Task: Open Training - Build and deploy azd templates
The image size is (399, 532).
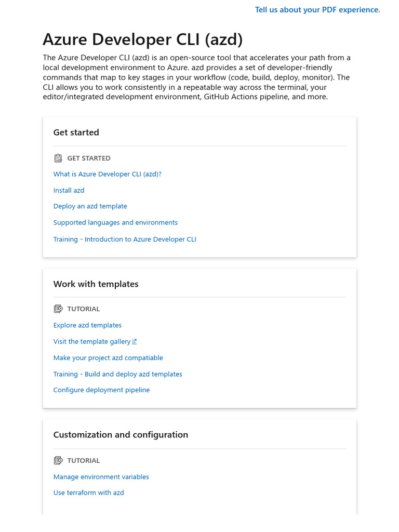Action: click(117, 374)
